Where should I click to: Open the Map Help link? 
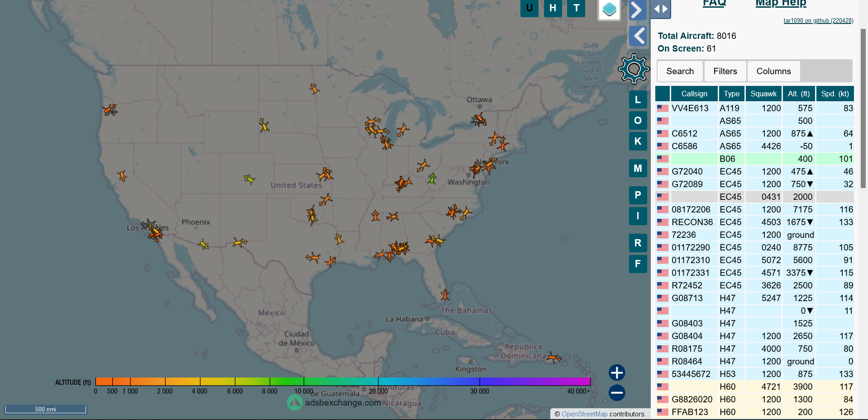[781, 3]
